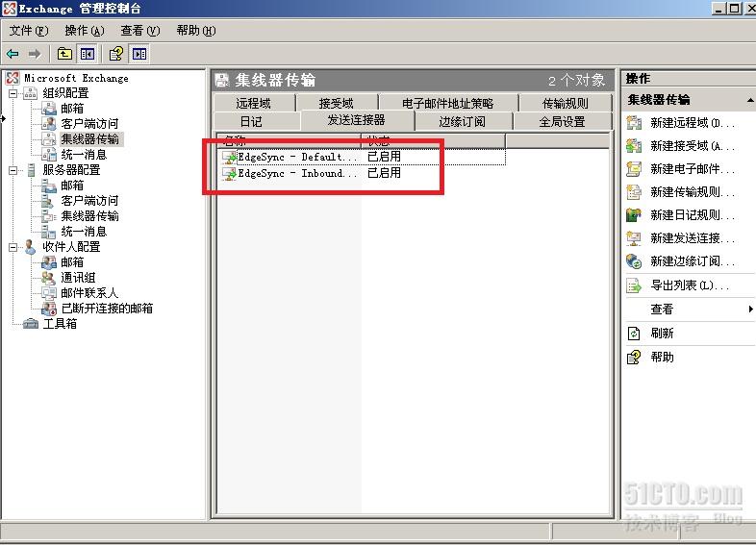The height and width of the screenshot is (545, 756).
Task: Click the Forward arrow toolbar icon
Action: click(x=35, y=54)
